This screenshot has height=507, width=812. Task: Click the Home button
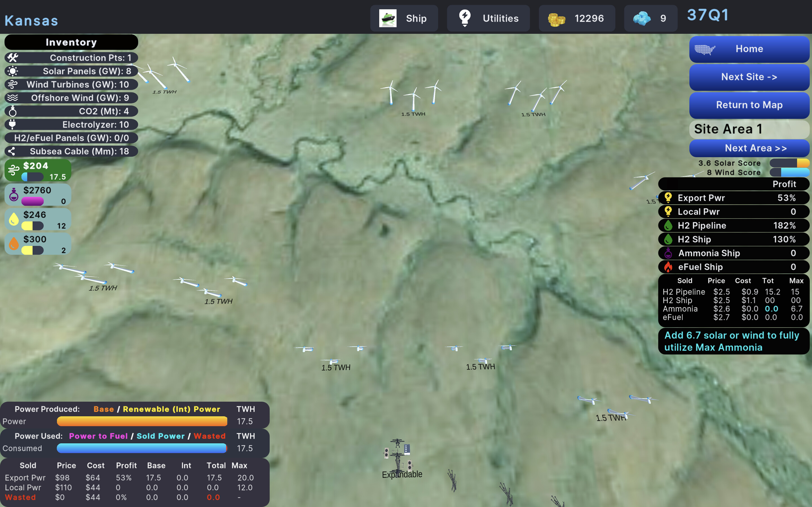tap(749, 49)
